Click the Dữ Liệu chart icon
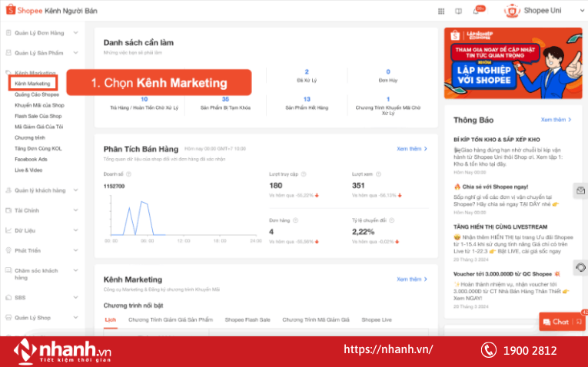This screenshot has height=367, width=588. pyautogui.click(x=8, y=230)
